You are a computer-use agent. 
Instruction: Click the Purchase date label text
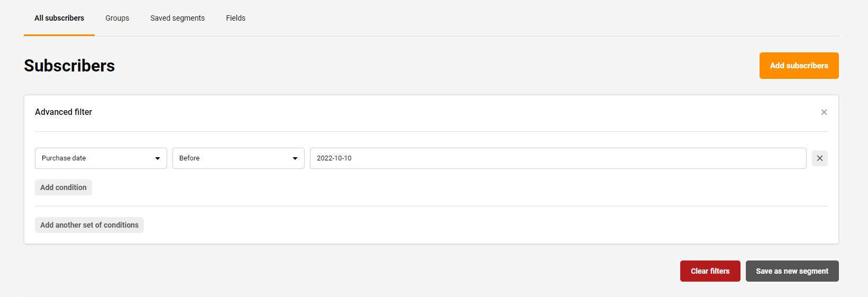[x=64, y=158]
